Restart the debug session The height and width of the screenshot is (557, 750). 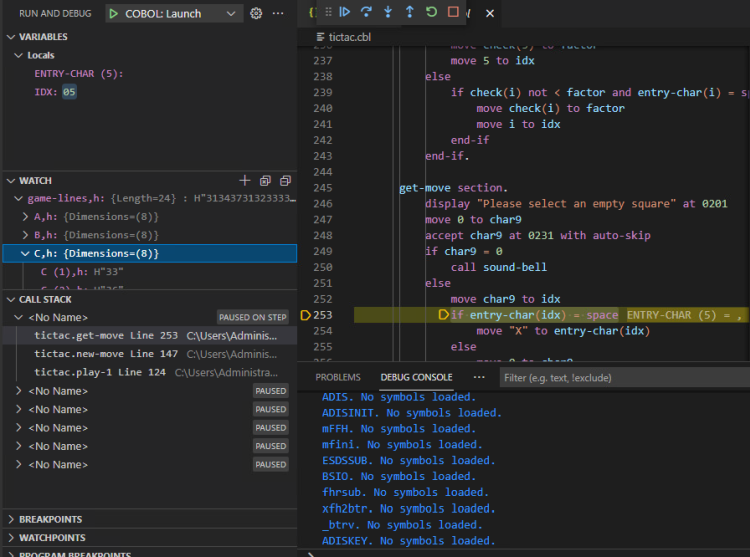pos(431,13)
